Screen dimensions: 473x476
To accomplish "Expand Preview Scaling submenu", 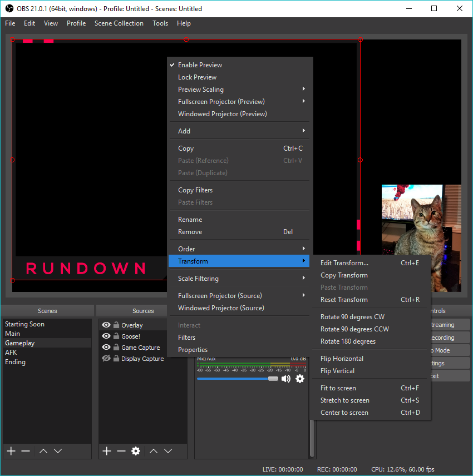I will coord(239,89).
